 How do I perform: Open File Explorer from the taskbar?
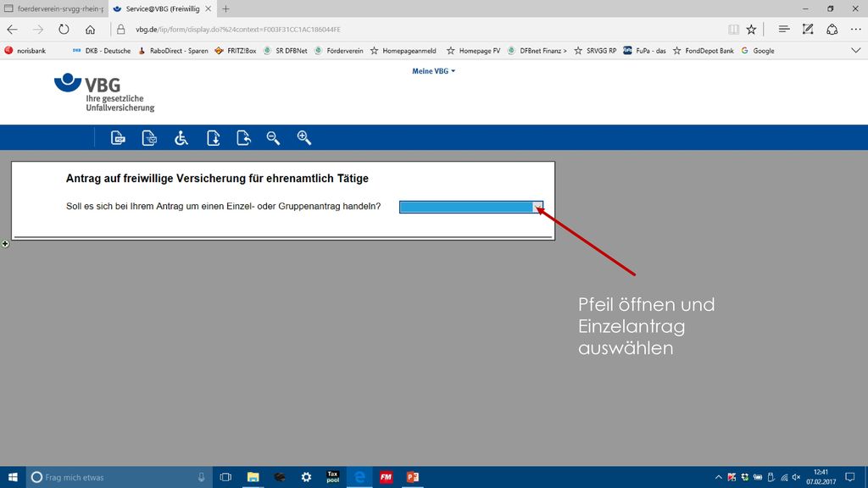(x=253, y=477)
